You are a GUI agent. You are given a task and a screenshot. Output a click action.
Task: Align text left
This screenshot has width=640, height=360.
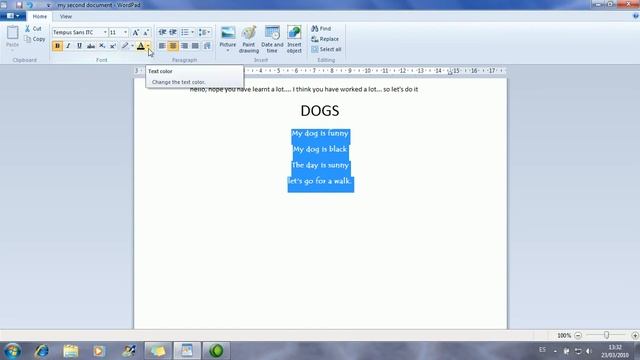162,46
